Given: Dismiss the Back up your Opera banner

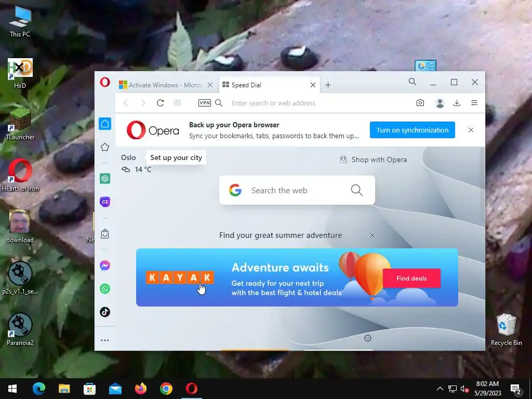Looking at the screenshot, I should click(x=471, y=130).
